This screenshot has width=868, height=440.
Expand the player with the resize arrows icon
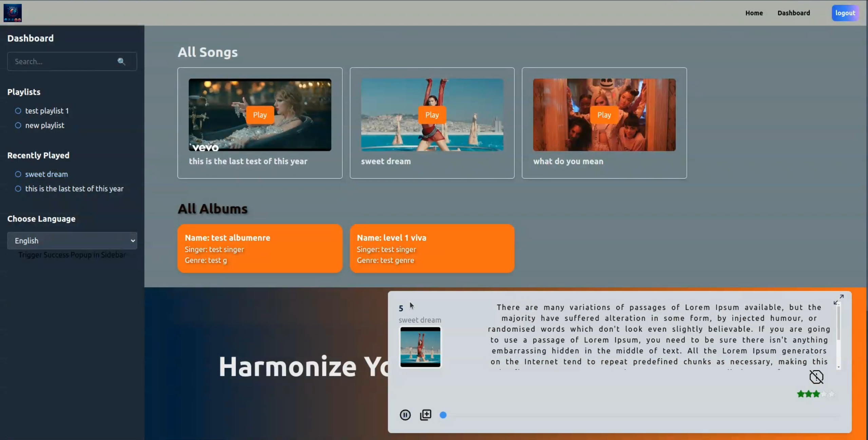click(838, 299)
